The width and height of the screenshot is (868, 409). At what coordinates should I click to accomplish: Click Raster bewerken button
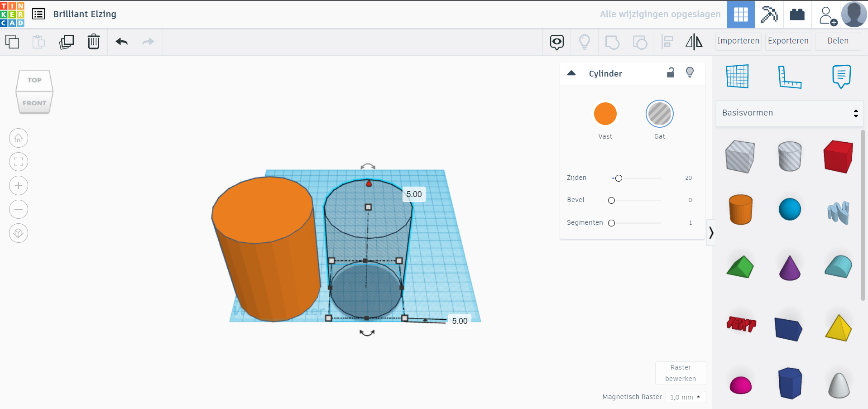(x=681, y=373)
